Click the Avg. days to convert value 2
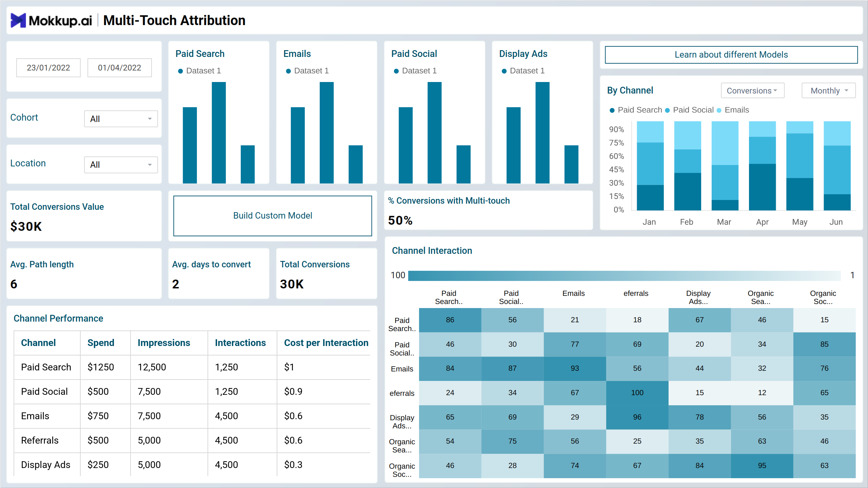 tap(176, 284)
